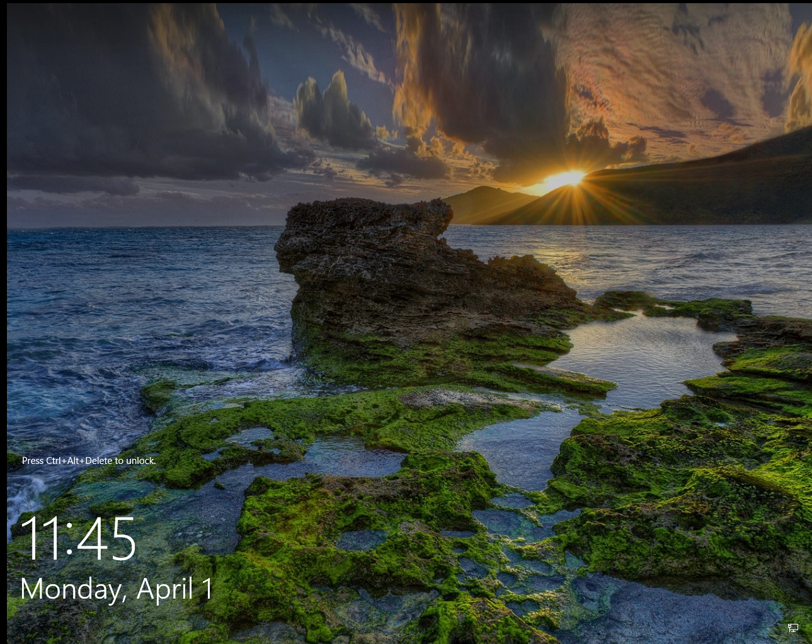Click the setting sun in the wallpaper
The image size is (812, 644).
(566, 179)
